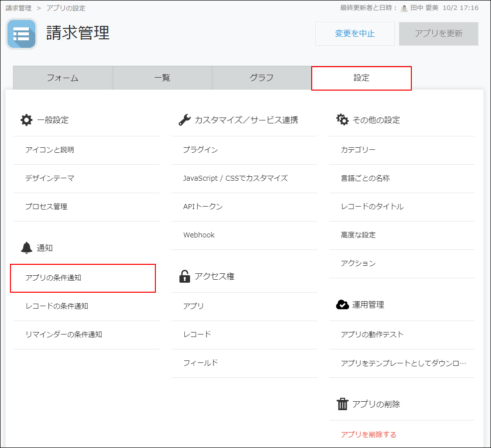
Task: Click the double-gear icon beside その他の設定
Action: coord(342,119)
